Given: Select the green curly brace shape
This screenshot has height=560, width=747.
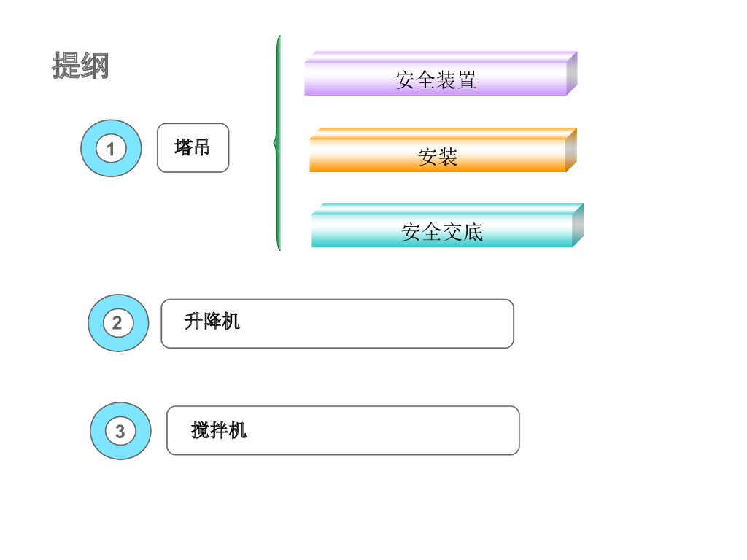Looking at the screenshot, I should pyautogui.click(x=277, y=143).
